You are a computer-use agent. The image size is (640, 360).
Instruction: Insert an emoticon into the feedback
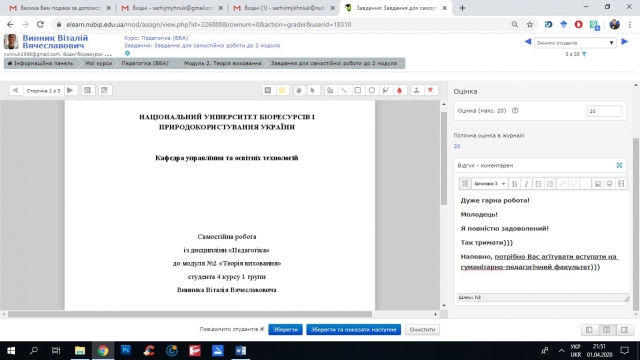tap(609, 184)
